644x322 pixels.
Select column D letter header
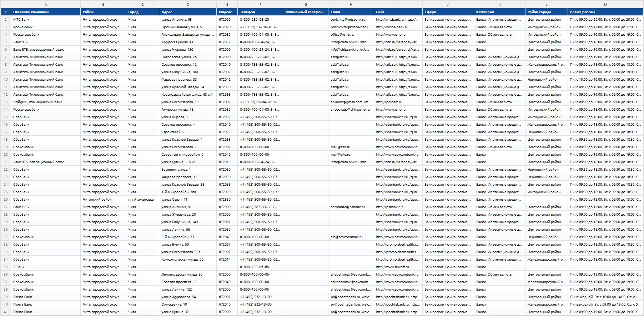tap(188, 4)
